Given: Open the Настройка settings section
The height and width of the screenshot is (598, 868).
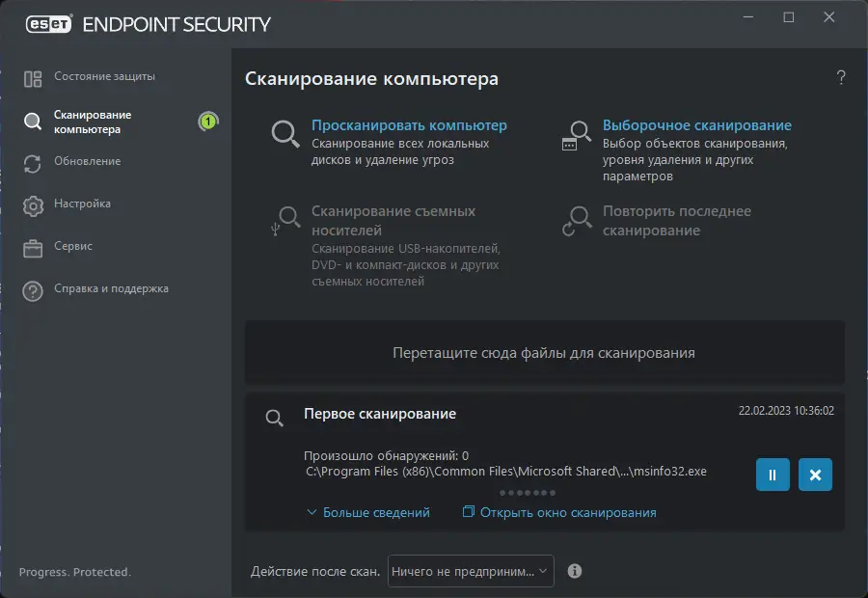Looking at the screenshot, I should (x=82, y=204).
